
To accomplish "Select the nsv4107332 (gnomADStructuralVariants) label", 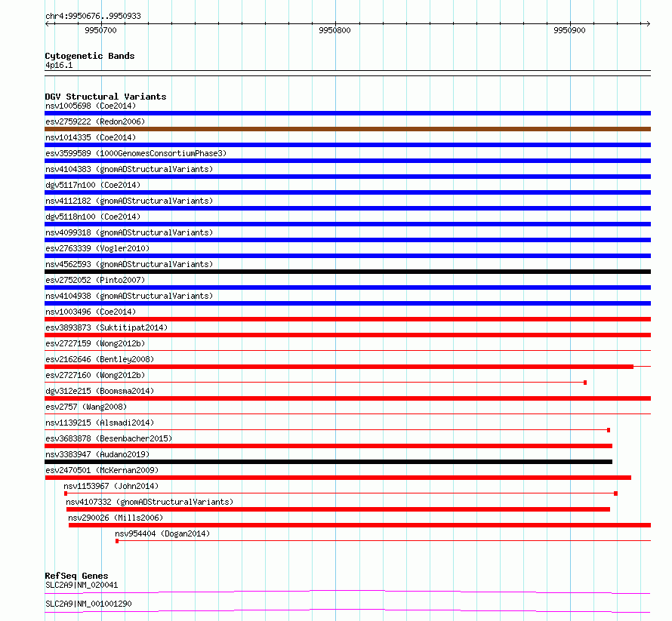I will (x=150, y=502).
